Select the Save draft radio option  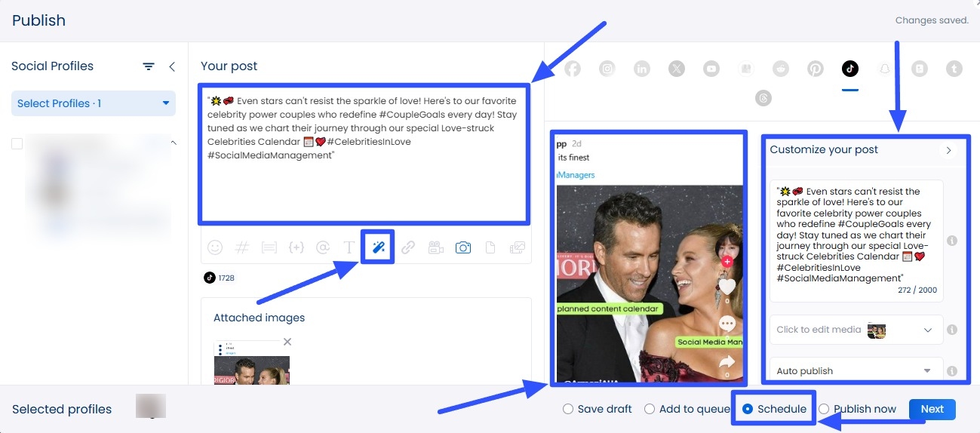(568, 409)
